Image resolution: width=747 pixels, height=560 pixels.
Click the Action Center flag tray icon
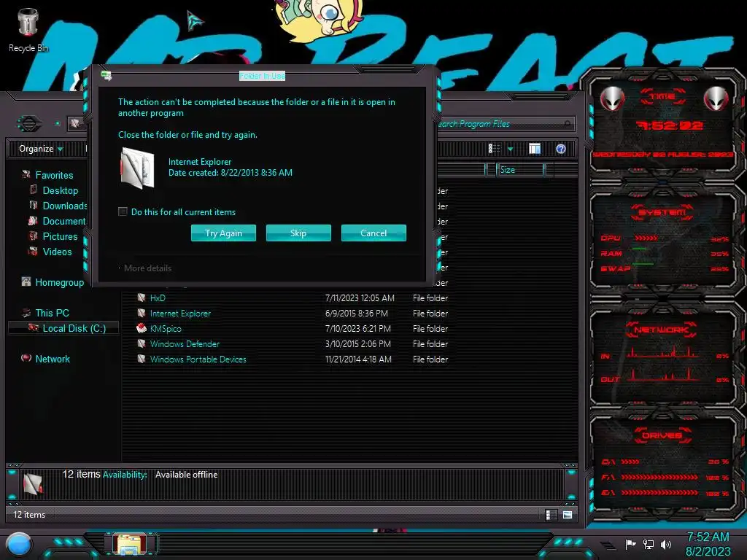coord(630,544)
